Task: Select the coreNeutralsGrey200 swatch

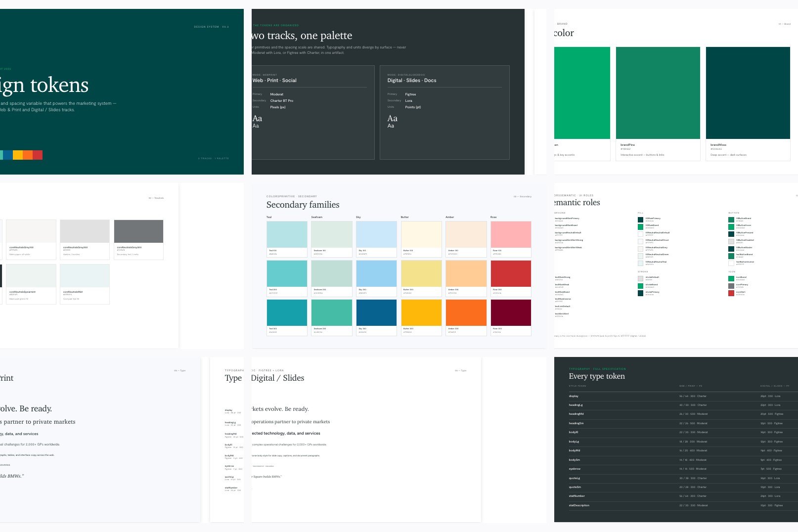Action: click(85, 231)
